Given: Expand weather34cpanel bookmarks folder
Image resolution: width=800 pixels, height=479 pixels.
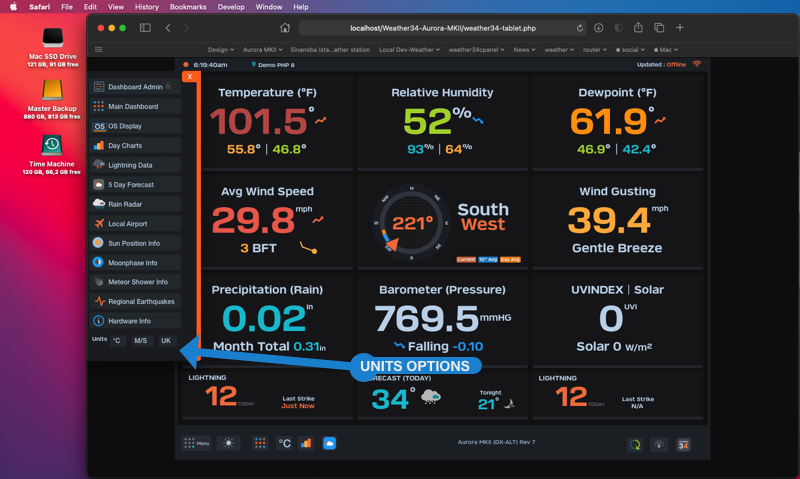Looking at the screenshot, I should click(477, 49).
